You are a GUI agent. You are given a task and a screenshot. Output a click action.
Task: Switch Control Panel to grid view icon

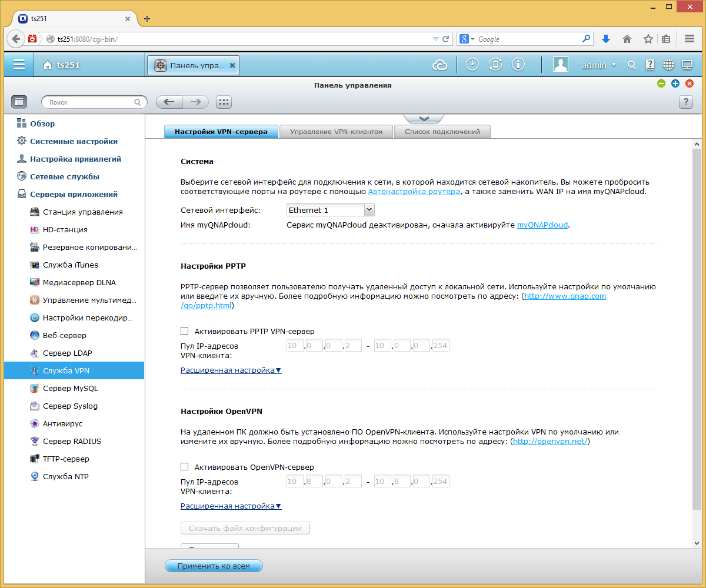click(224, 102)
